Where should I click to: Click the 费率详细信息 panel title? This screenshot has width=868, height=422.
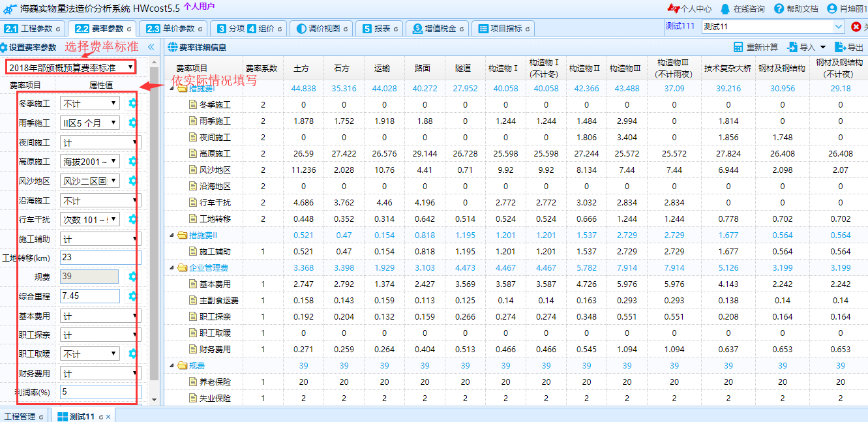[203, 47]
